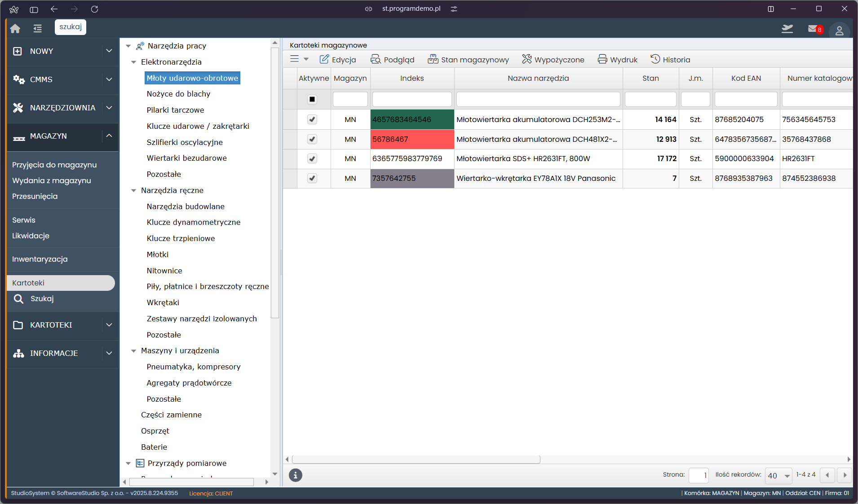Collapse sidebar with the menu indent icon

point(37,29)
